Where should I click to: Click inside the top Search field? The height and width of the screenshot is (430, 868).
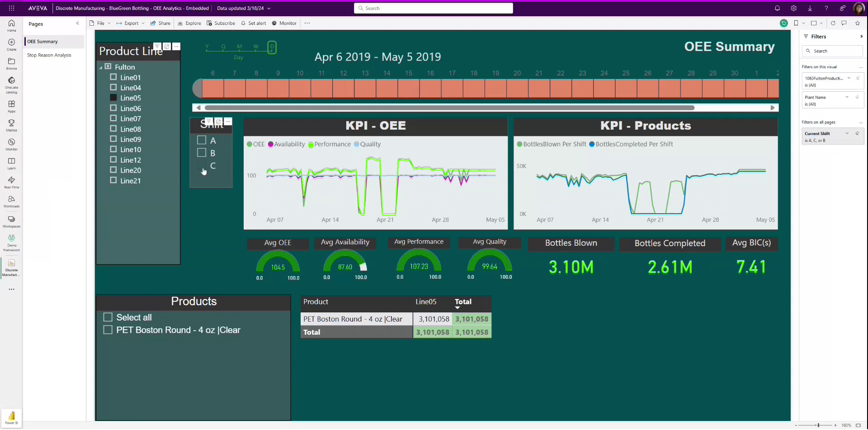433,8
